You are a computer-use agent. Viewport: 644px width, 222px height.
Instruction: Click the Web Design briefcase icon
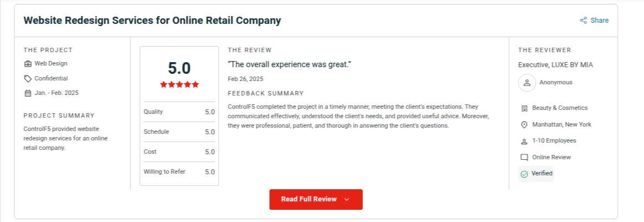click(28, 64)
